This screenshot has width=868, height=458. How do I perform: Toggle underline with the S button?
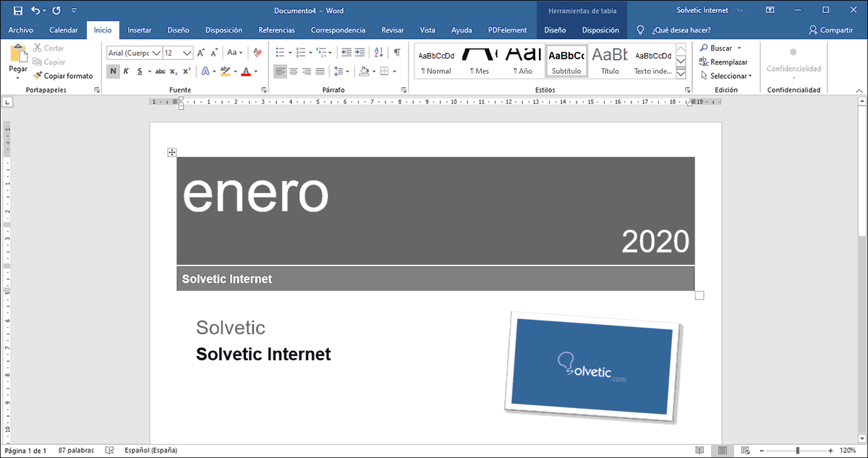tap(139, 71)
